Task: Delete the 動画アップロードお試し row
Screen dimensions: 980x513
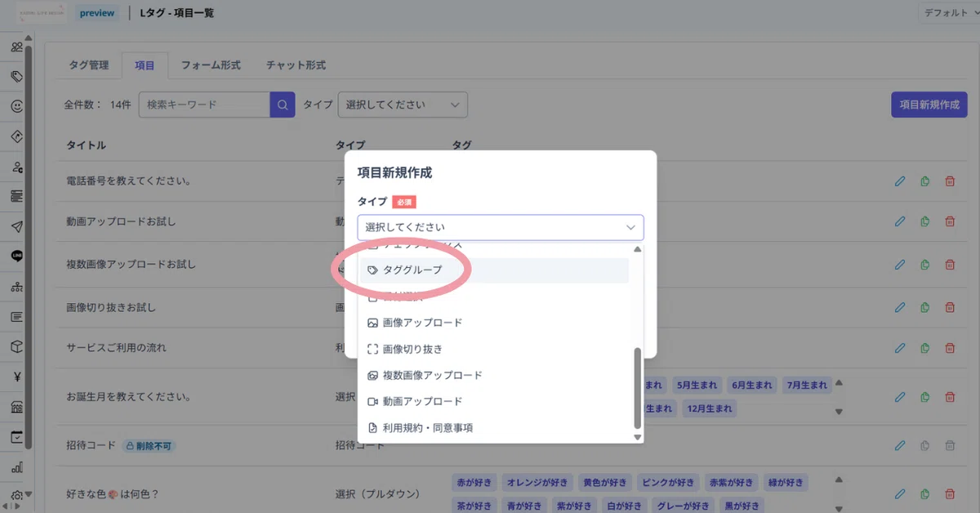Action: coord(950,221)
